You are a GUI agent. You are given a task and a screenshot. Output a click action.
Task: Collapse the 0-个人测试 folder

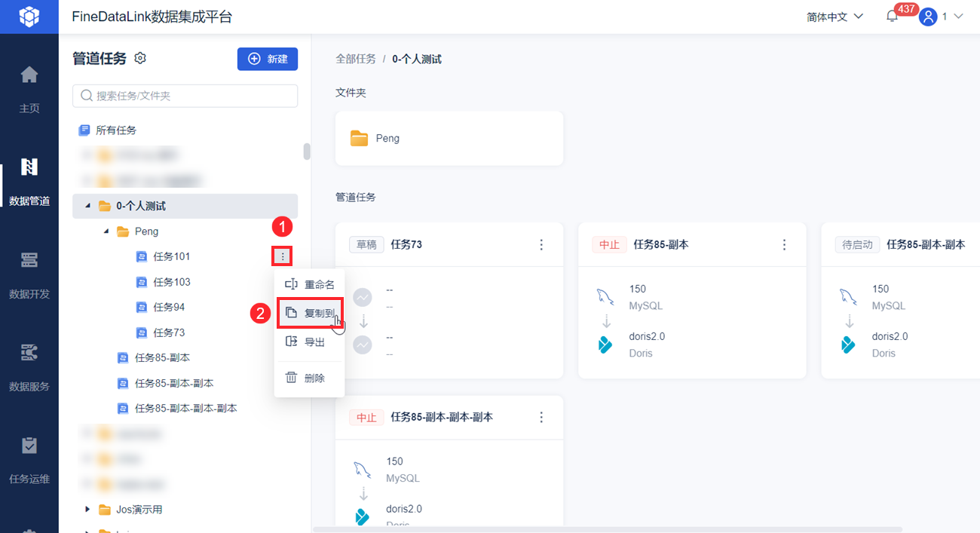tap(88, 206)
